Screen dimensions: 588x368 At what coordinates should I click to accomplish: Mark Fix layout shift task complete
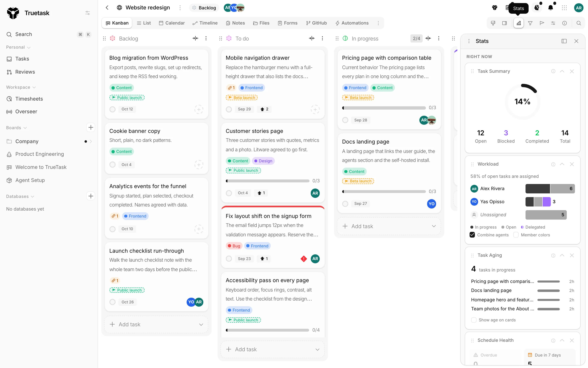click(x=229, y=259)
